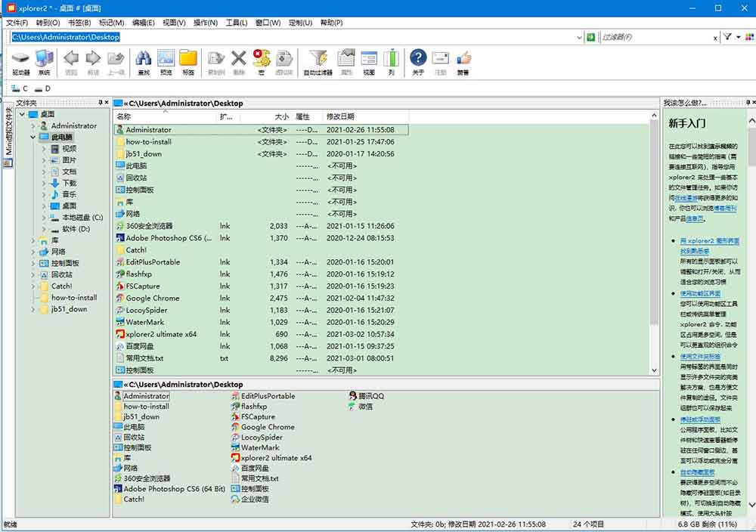Open the 书签(B) menu
The height and width of the screenshot is (532, 756).
(79, 23)
